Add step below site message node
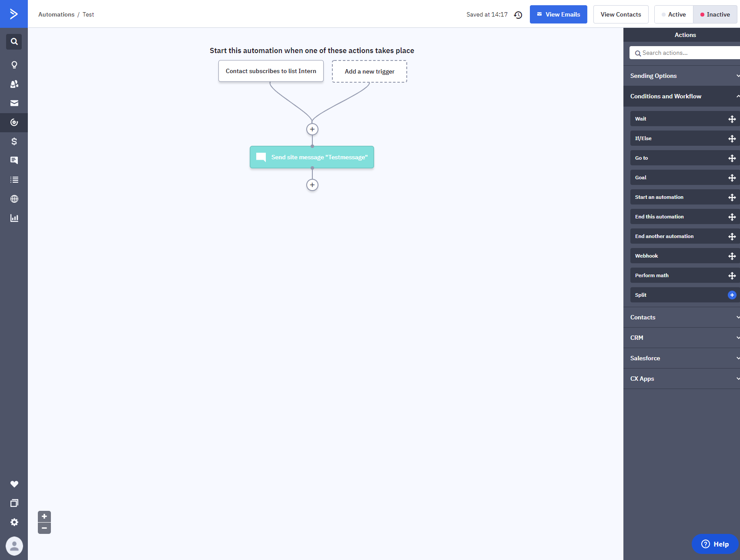 (312, 185)
